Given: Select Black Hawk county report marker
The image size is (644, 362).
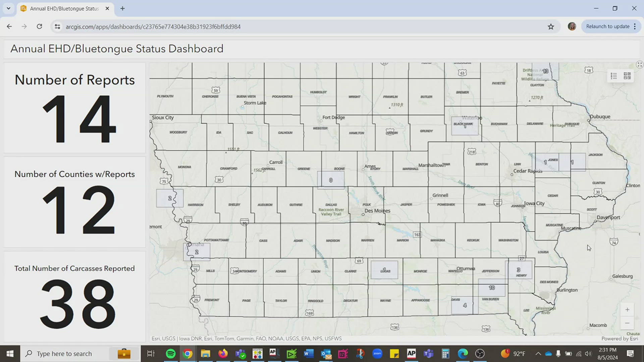Looking at the screenshot, I should pos(465,126).
